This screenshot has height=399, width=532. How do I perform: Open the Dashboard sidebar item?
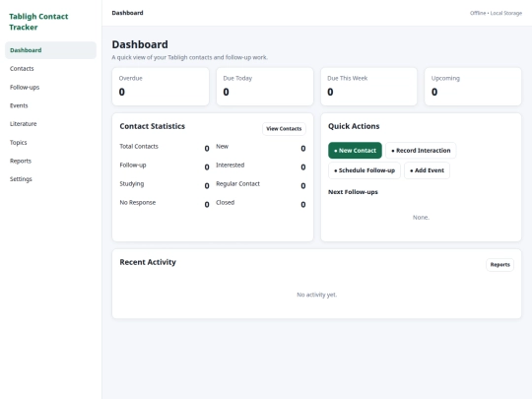tap(50, 50)
